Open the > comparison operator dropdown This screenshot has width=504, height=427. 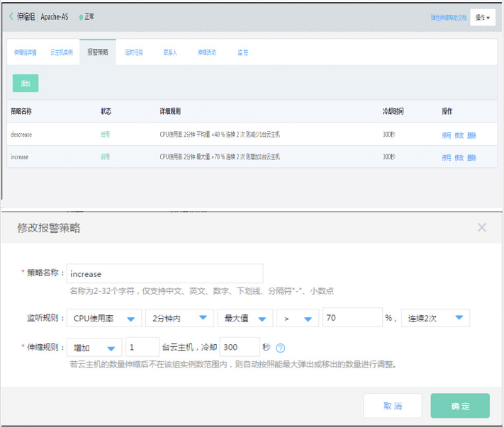click(x=298, y=318)
